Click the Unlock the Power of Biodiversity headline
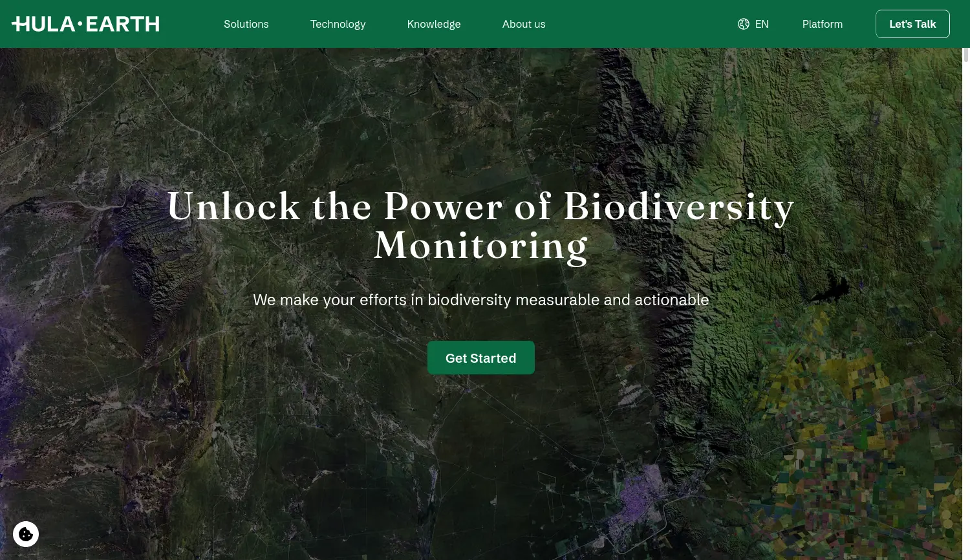This screenshot has width=970, height=560. pos(480,207)
